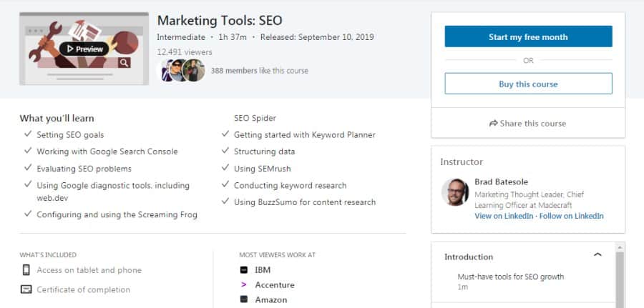This screenshot has height=308, width=644.
Task: Click the Amazon logo icon
Action: coord(244,299)
